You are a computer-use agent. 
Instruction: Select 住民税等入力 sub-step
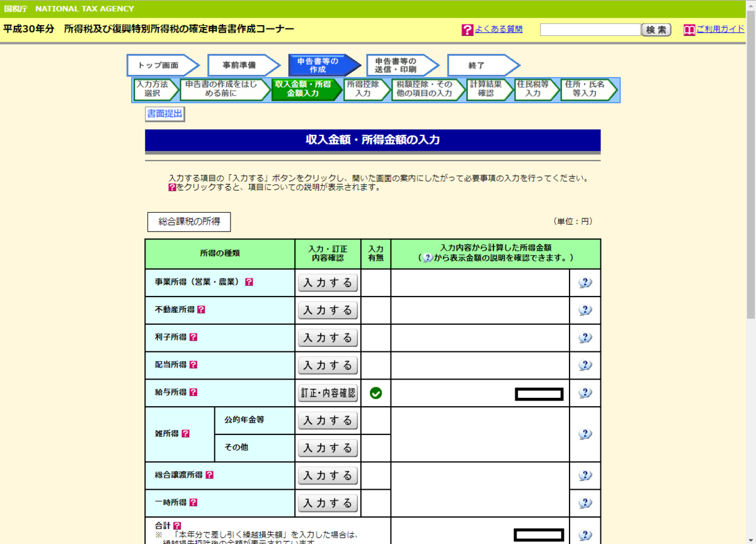click(x=537, y=89)
